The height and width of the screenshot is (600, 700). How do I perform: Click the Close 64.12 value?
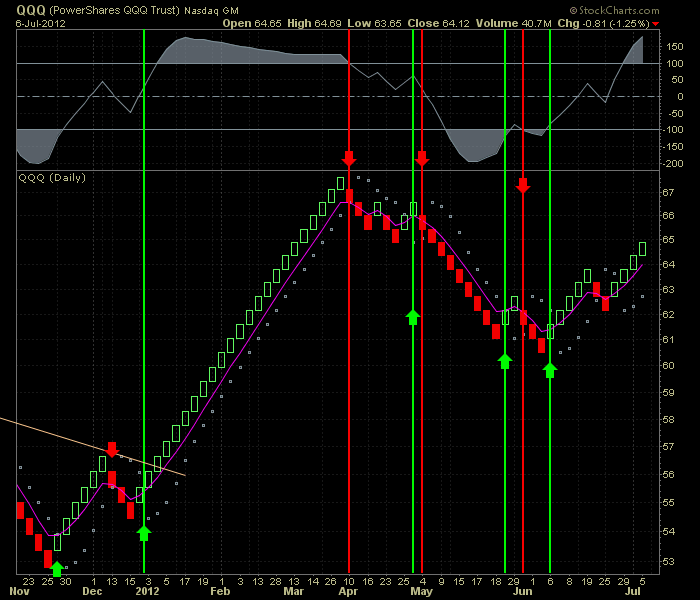[438, 23]
